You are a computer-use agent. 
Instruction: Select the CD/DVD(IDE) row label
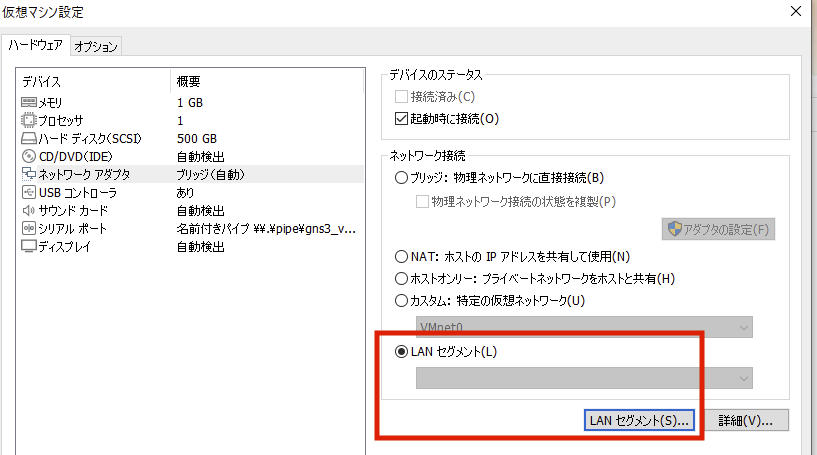tap(76, 157)
